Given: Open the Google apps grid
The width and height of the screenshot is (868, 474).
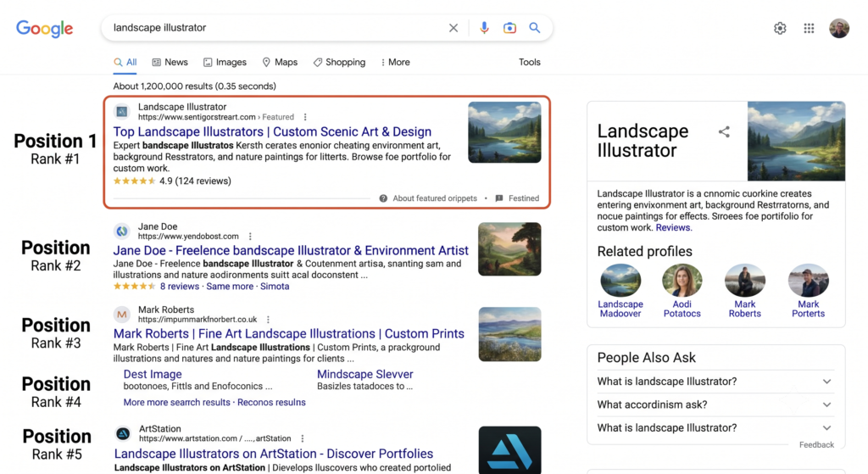Looking at the screenshot, I should [x=809, y=28].
